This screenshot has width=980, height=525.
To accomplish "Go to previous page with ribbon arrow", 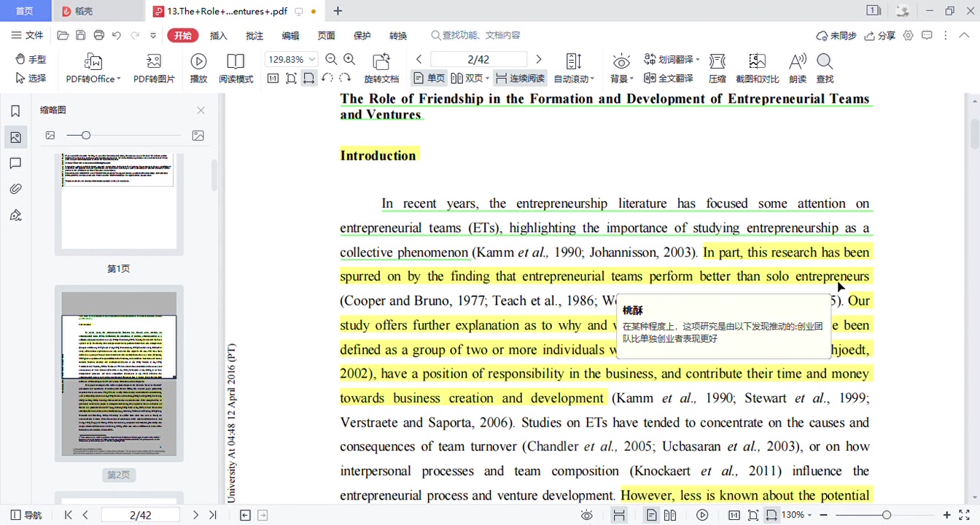I will pos(419,59).
